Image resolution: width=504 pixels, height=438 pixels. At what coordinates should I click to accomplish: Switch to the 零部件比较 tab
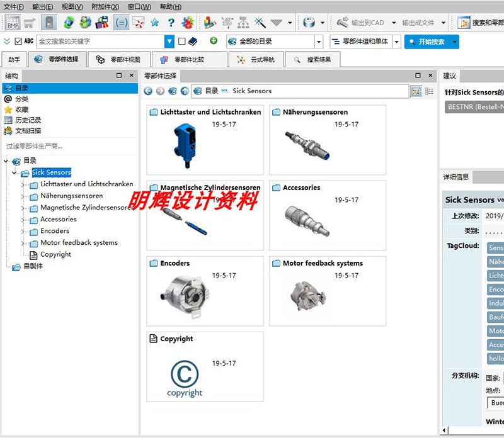190,59
